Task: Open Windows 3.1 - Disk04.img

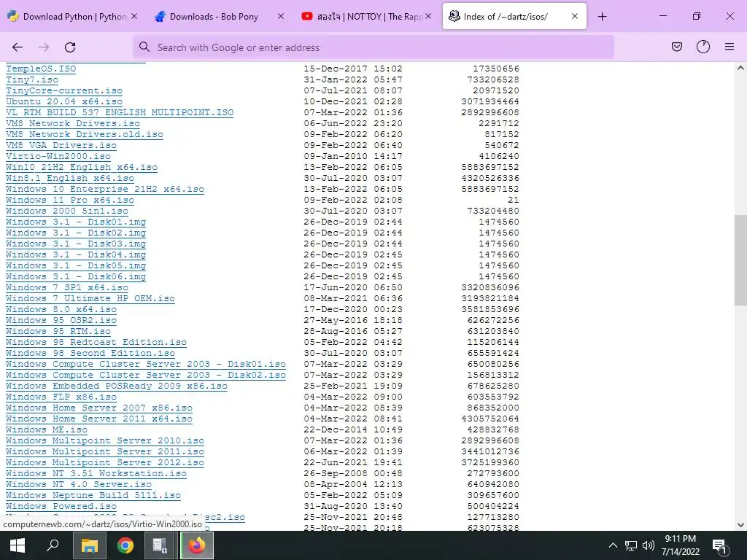Action: point(76,254)
